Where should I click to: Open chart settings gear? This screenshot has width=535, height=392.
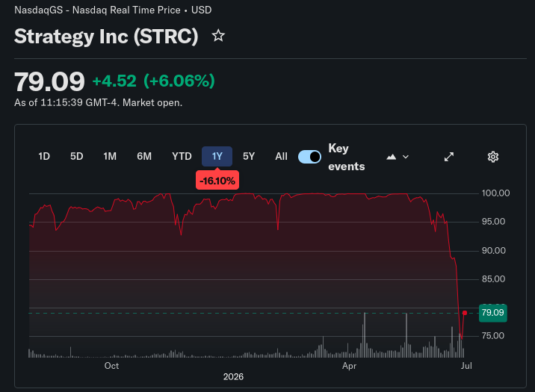tap(492, 157)
